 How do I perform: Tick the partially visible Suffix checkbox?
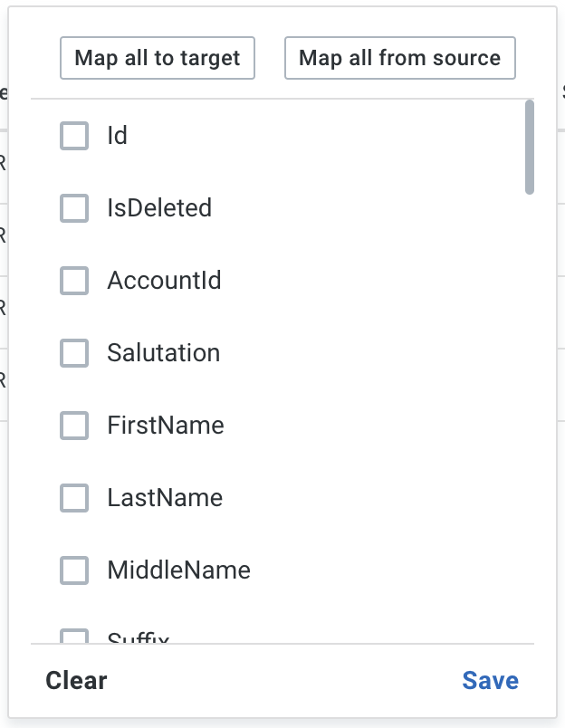pyautogui.click(x=74, y=637)
